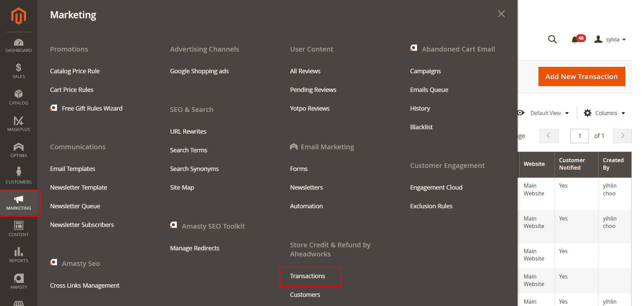Open Free Gift Rules Wizard

pos(86,109)
